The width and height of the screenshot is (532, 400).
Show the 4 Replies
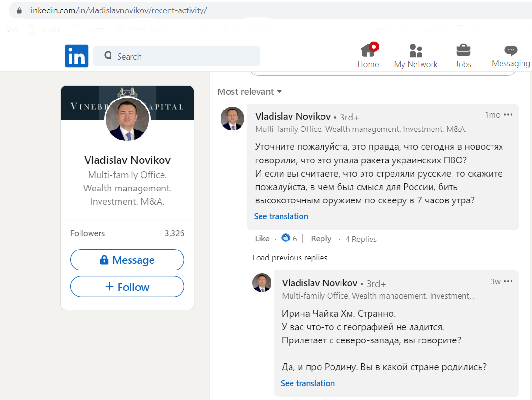[361, 239]
